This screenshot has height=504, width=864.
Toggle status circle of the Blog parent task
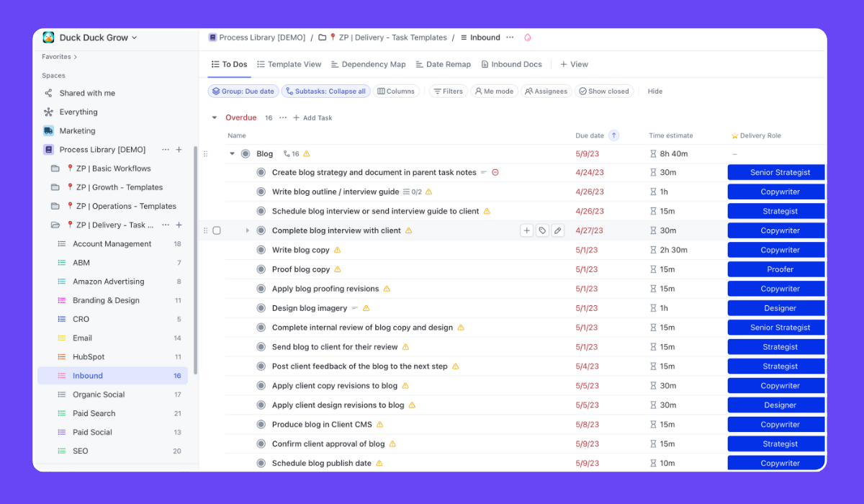click(246, 153)
